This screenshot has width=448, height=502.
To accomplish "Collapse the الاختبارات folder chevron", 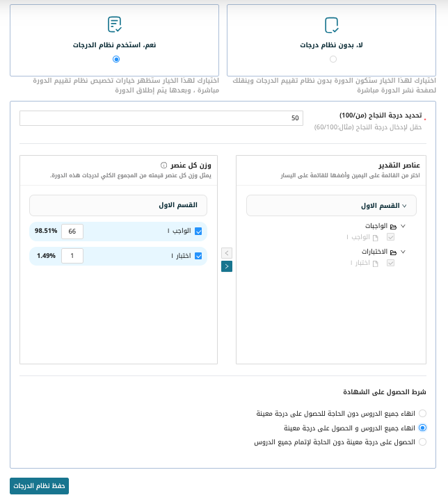I will [403, 251].
